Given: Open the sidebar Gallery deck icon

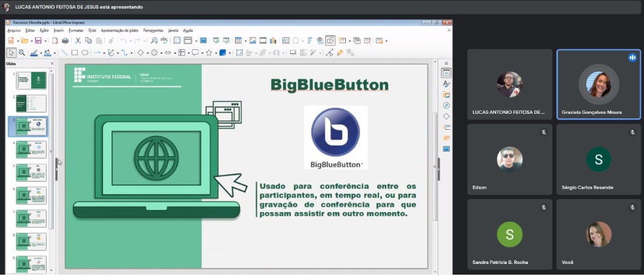Looking at the screenshot, I should pyautogui.click(x=446, y=94).
